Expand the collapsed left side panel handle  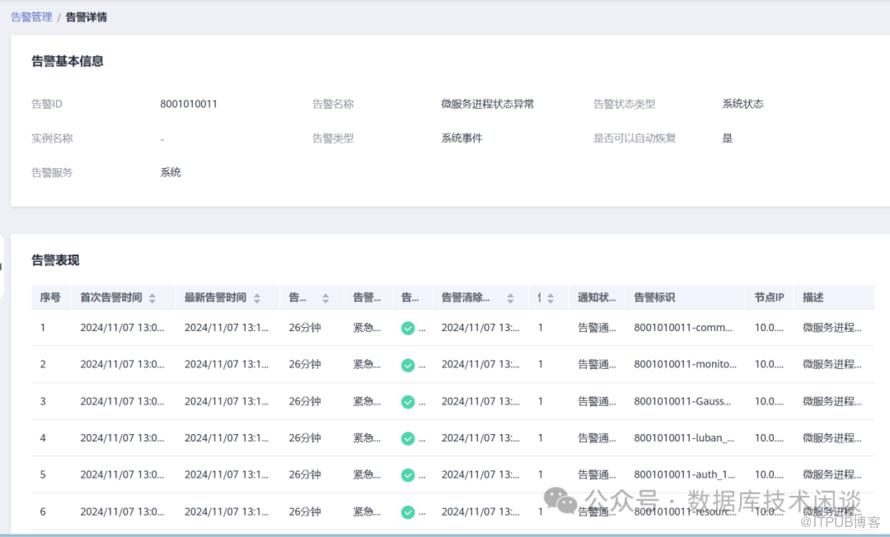(x=2, y=267)
